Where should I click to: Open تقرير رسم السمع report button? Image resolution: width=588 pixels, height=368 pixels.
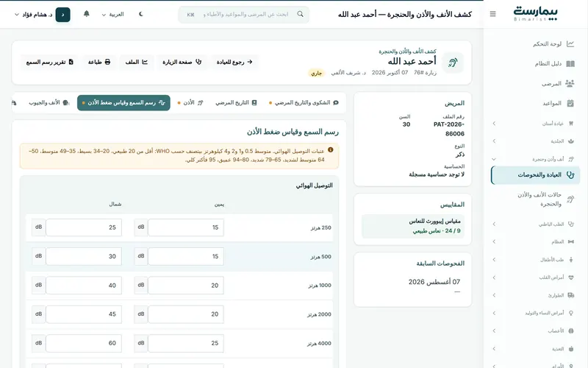point(49,62)
